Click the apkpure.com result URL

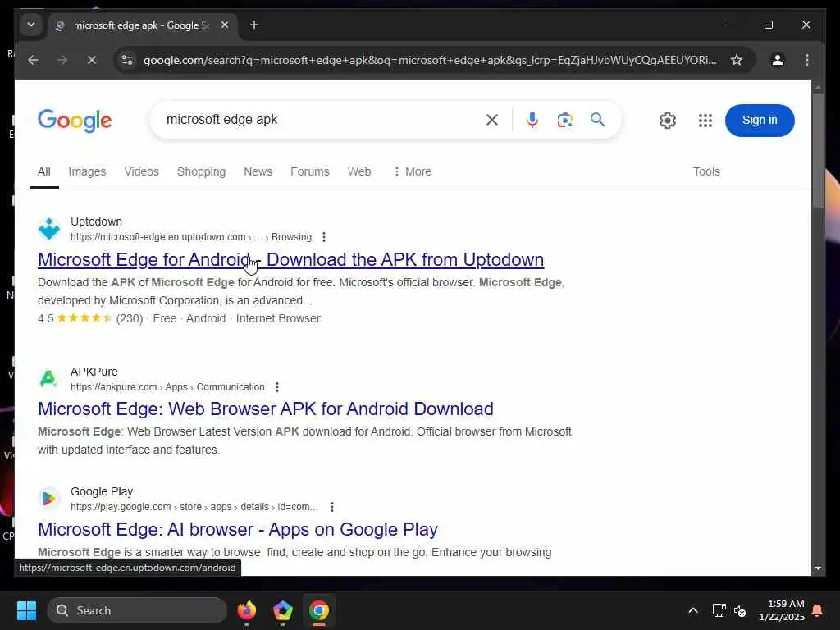tap(167, 387)
